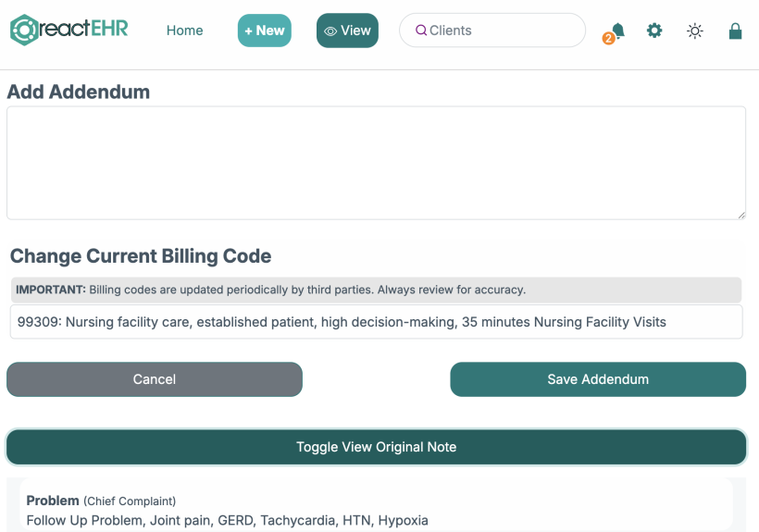
Task: Toggle light mode sun icon
Action: [x=694, y=31]
